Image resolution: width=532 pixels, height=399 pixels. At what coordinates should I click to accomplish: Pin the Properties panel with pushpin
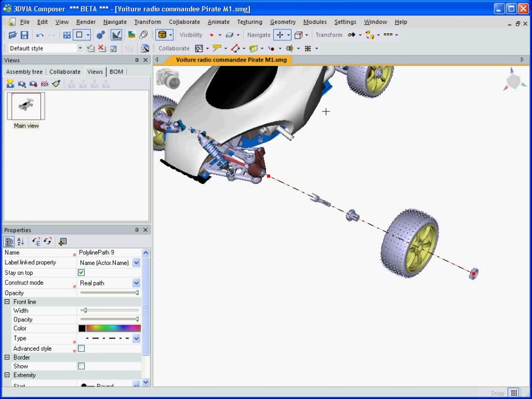coord(137,230)
